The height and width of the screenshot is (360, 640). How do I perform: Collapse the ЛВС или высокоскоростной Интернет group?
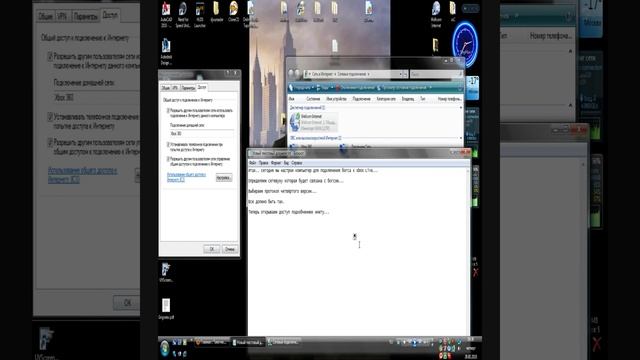point(461,138)
